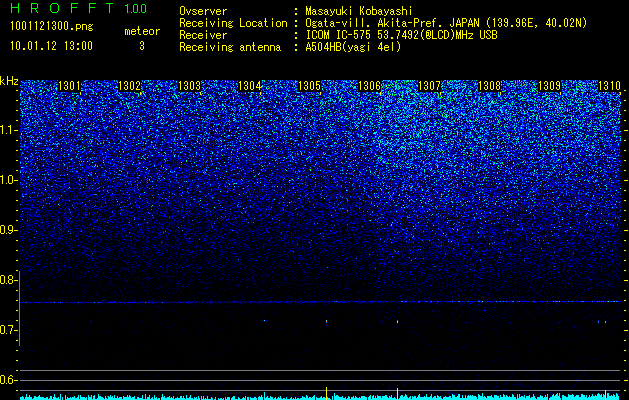The width and height of the screenshot is (629, 400).
Task: Click the yellow power spike between 1306 and 1307
Action: point(397,393)
